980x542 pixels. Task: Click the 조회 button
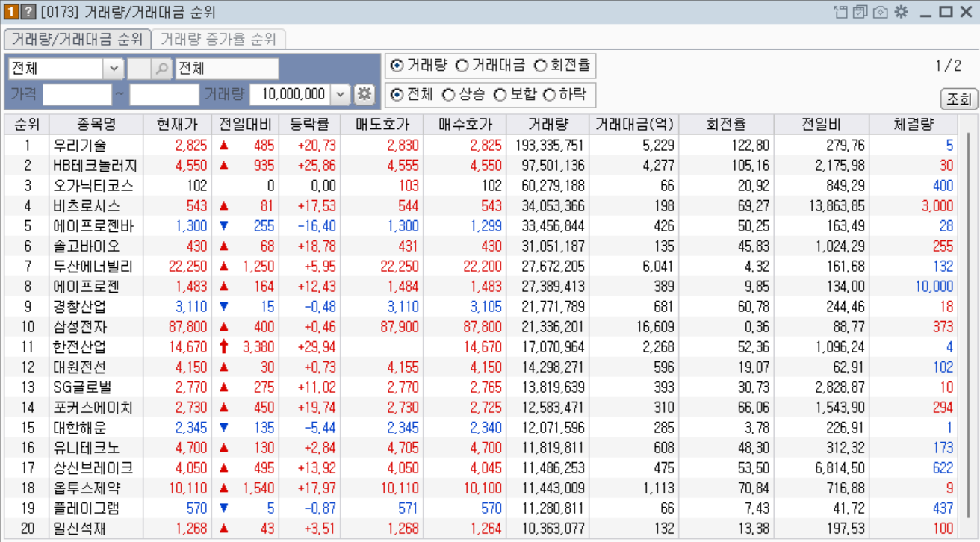959,99
